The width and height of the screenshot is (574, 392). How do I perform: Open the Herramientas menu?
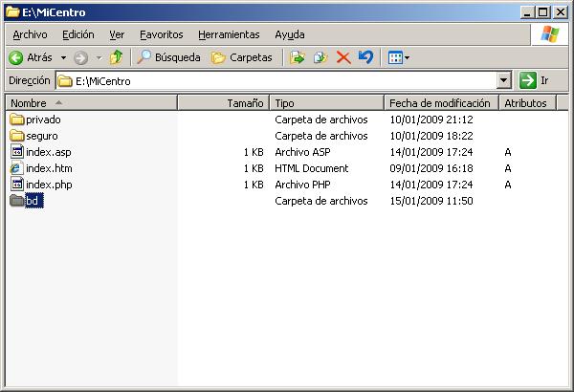pyautogui.click(x=229, y=34)
